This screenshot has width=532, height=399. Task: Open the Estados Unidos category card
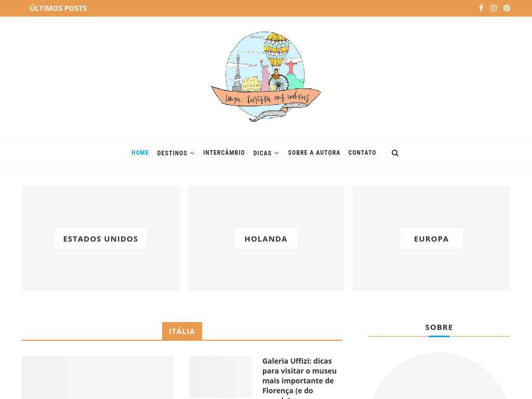100,238
